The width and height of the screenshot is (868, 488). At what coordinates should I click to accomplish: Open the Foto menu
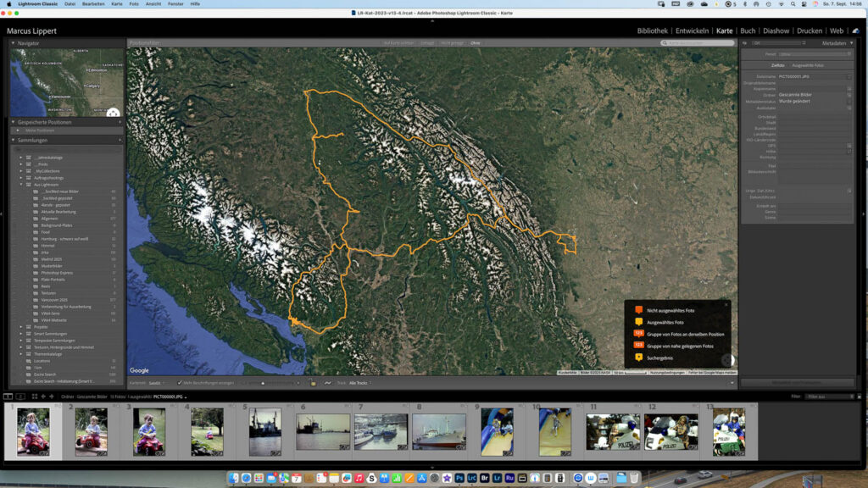(134, 4)
